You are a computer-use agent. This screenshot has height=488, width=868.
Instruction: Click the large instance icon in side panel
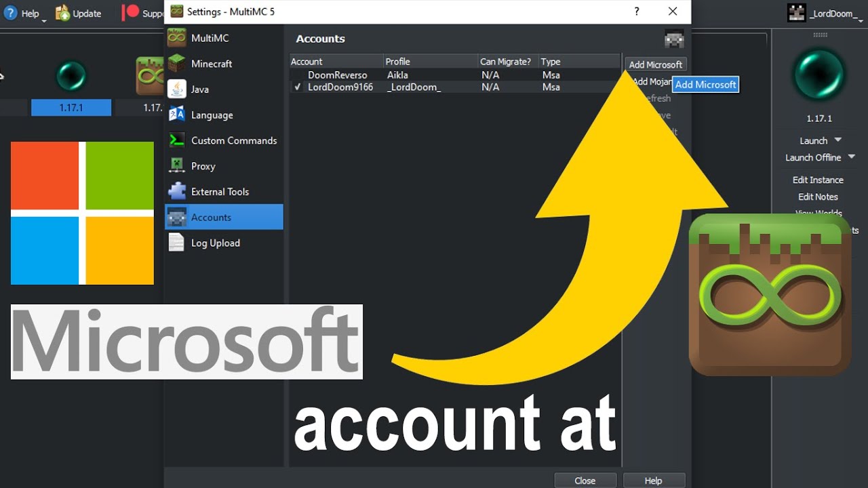coord(819,75)
